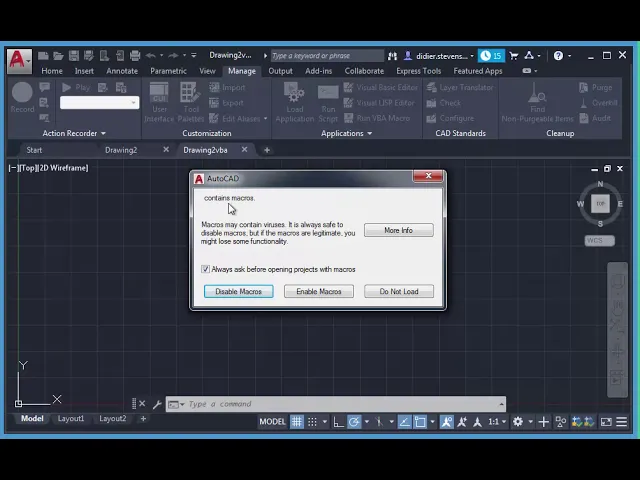Image resolution: width=640 pixels, height=480 pixels.
Task: Open the Tool Palettes tool
Action: (x=191, y=102)
